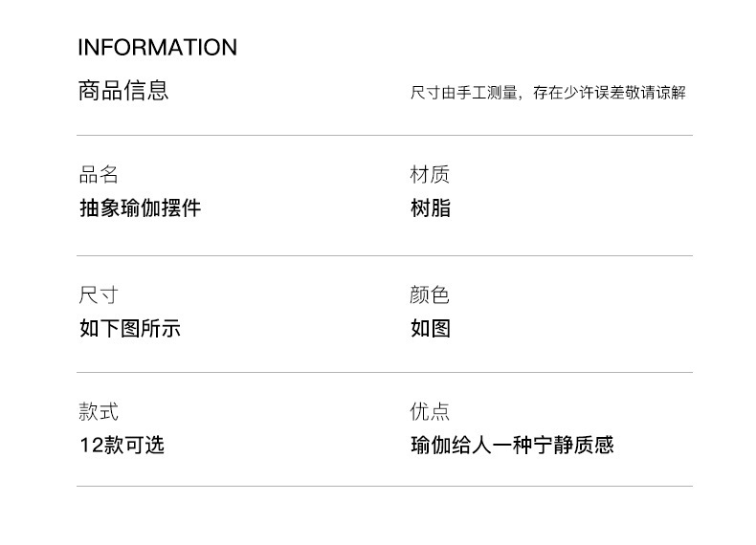The width and height of the screenshot is (756, 545).
Task: Click the 颜色 field label
Action: (430, 295)
